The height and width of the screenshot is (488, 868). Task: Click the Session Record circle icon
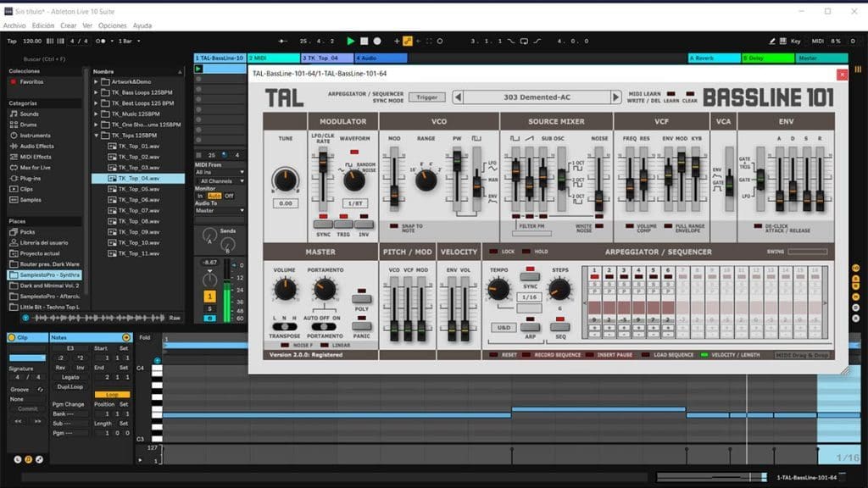click(x=440, y=41)
